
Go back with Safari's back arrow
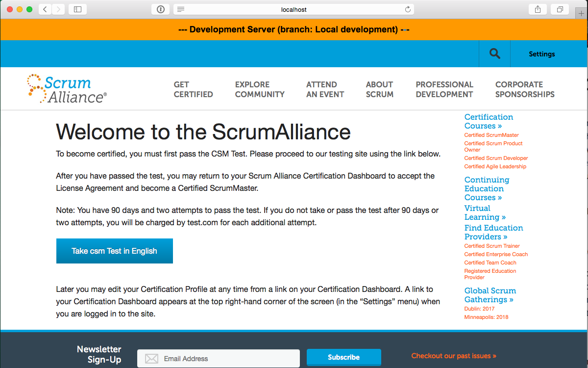[45, 9]
